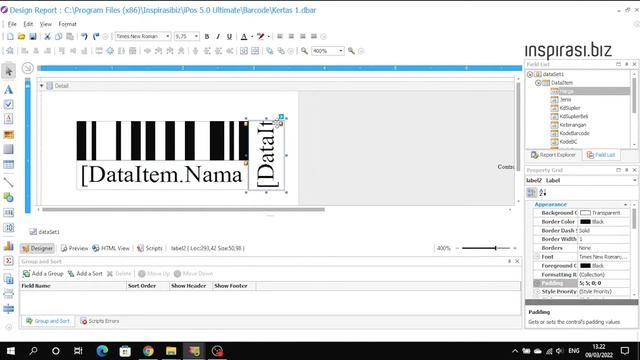Click the Border Color Black swatch

click(585, 222)
